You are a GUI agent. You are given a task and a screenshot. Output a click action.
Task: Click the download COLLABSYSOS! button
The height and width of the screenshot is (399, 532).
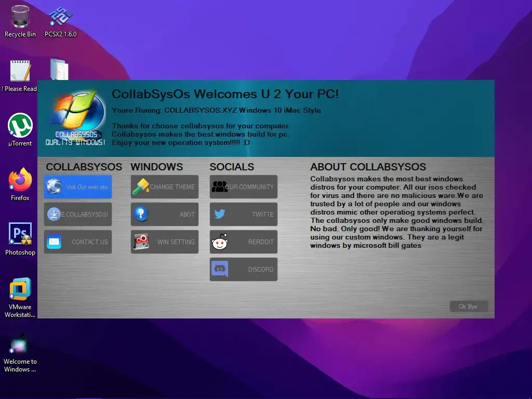[x=78, y=214]
